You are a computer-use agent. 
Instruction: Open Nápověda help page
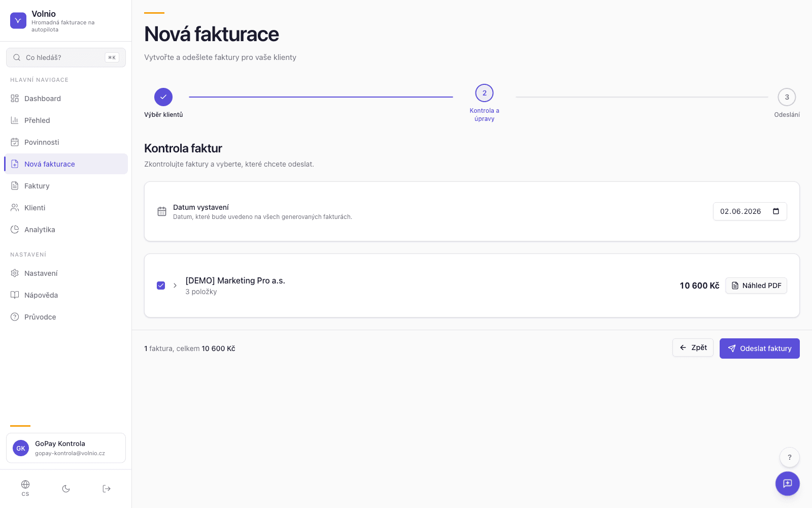point(66,295)
